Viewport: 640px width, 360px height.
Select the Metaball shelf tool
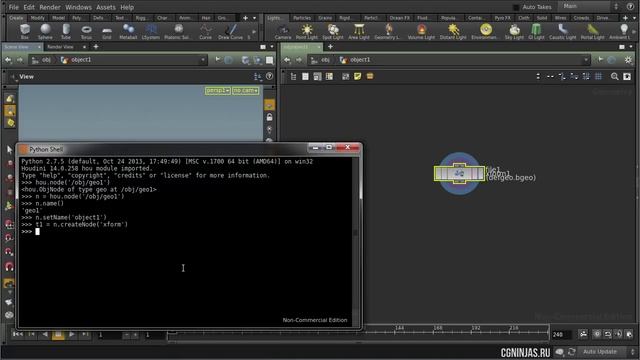pos(128,31)
